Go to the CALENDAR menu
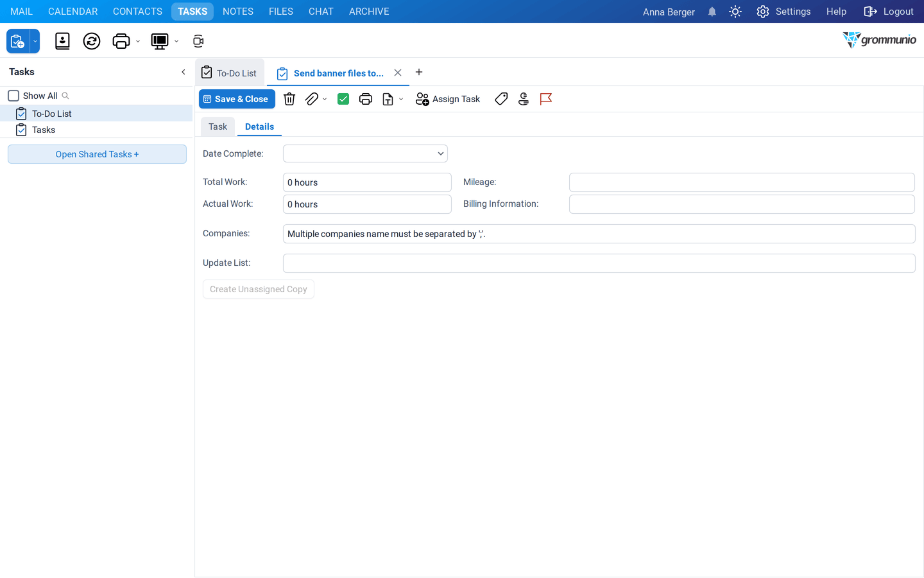This screenshot has height=578, width=924. (73, 12)
